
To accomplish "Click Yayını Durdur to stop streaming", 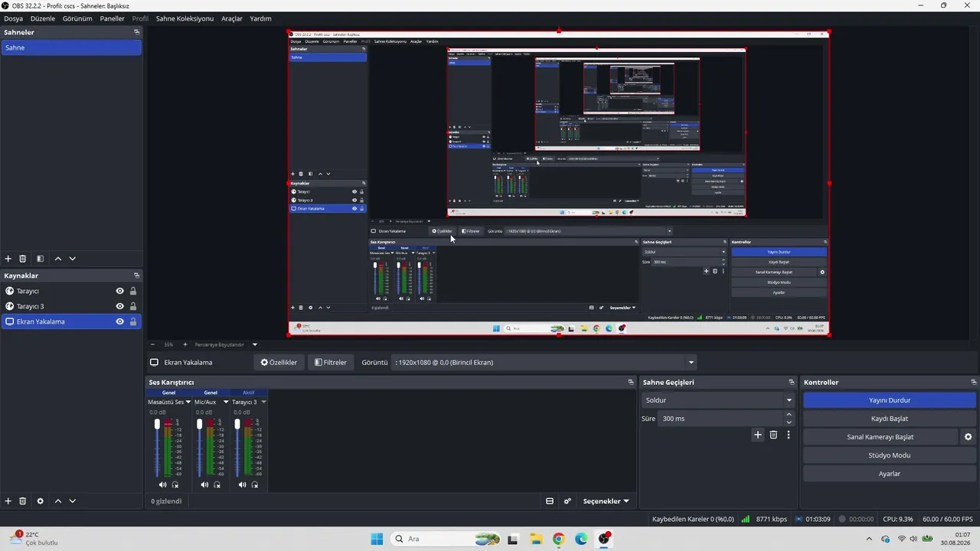I will 890,400.
